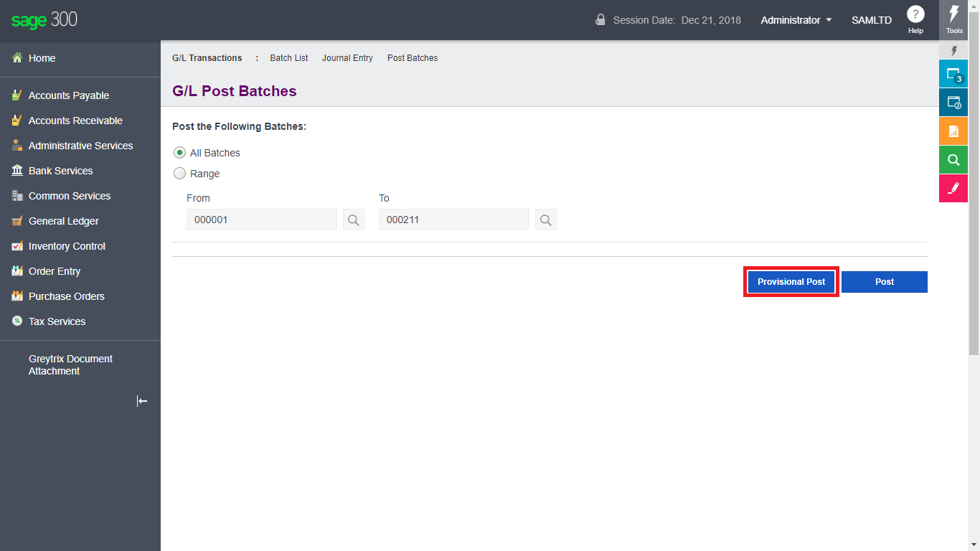Click the blue open windows icon
The image size is (980, 551).
click(953, 74)
